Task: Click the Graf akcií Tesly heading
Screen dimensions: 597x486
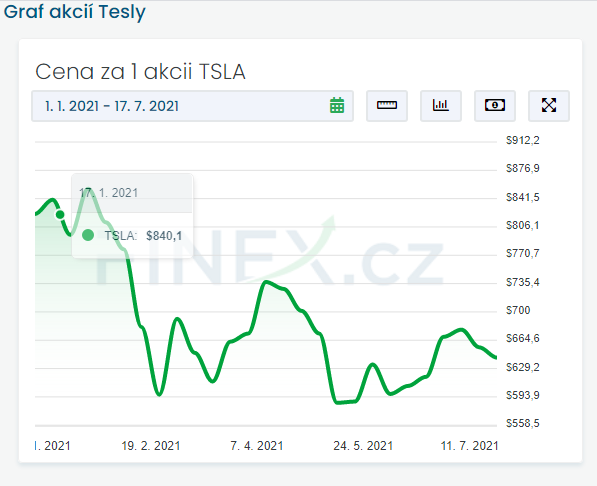Action: [x=75, y=11]
